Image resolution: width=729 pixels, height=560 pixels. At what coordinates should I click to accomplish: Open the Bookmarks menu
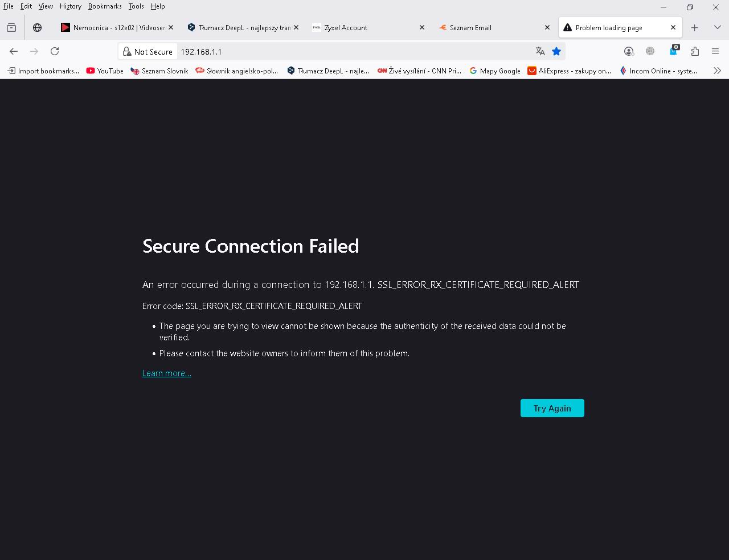coord(105,6)
